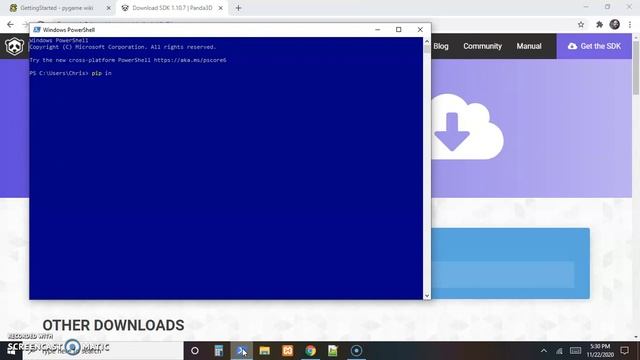Open a new Chrome tab
640x360 pixels.
pos(238,8)
